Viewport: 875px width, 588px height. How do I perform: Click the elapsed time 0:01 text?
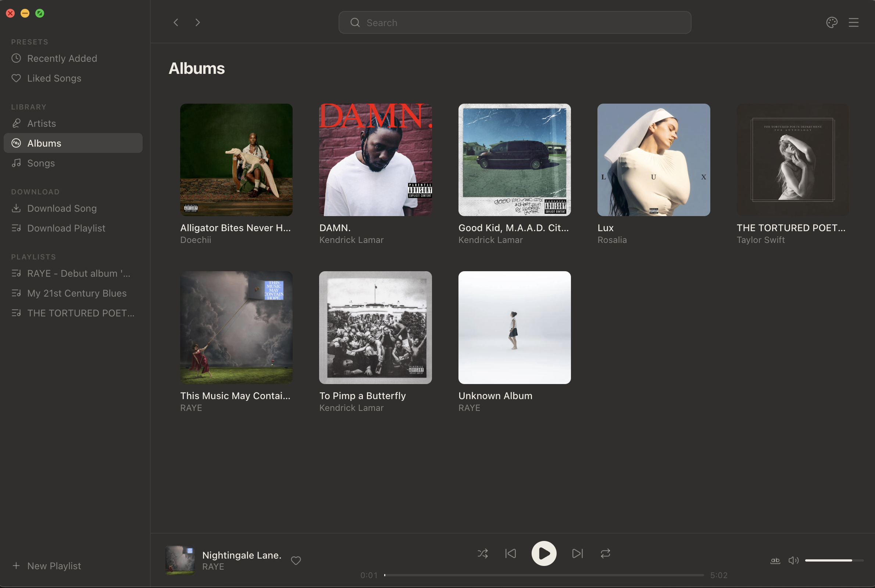pyautogui.click(x=369, y=575)
